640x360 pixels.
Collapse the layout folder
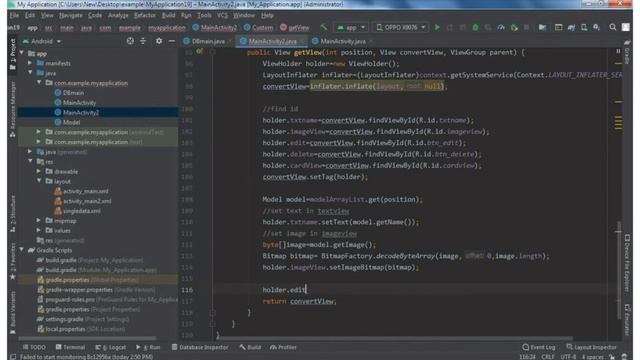click(39, 181)
